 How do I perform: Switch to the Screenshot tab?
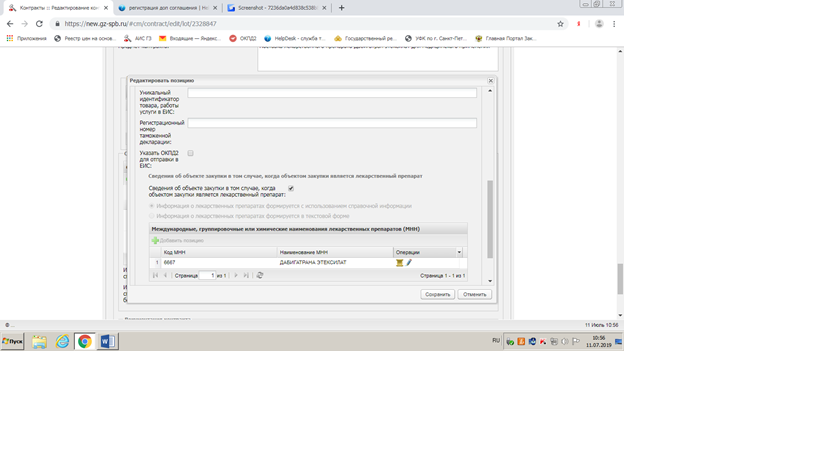pos(277,8)
